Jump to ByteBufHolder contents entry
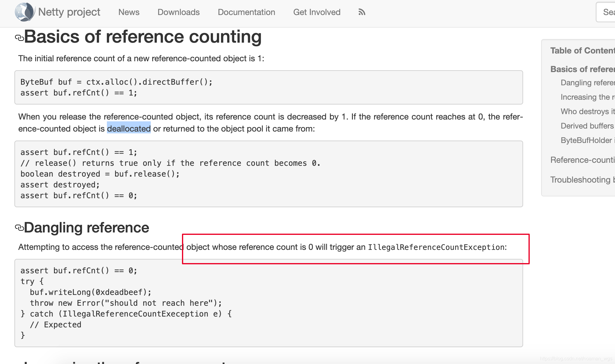Viewport: 615px width, 364px height. click(x=587, y=140)
